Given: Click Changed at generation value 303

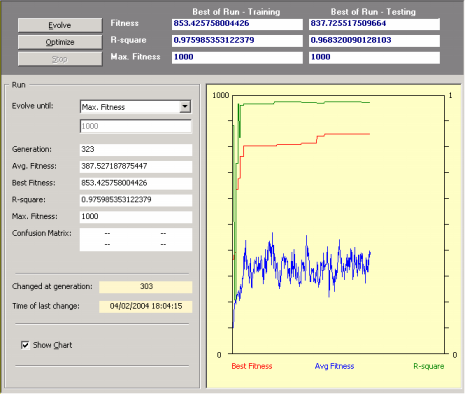Looking at the screenshot, I should tap(146, 287).
